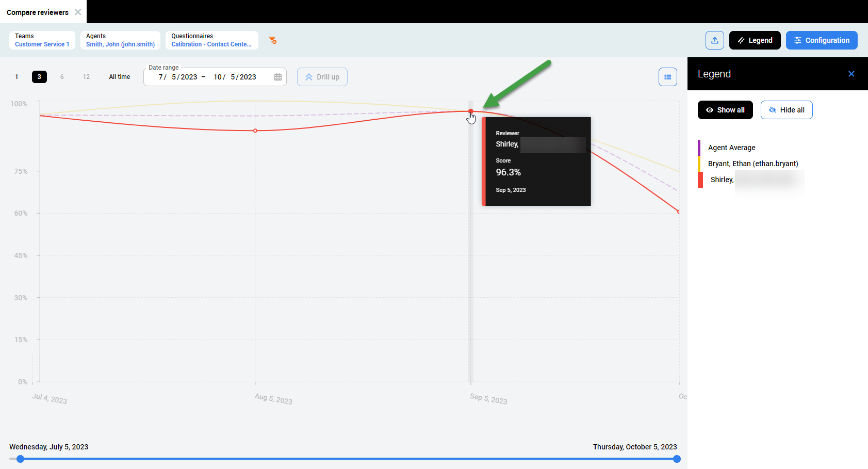Select the 12 month period option

pyautogui.click(x=86, y=76)
